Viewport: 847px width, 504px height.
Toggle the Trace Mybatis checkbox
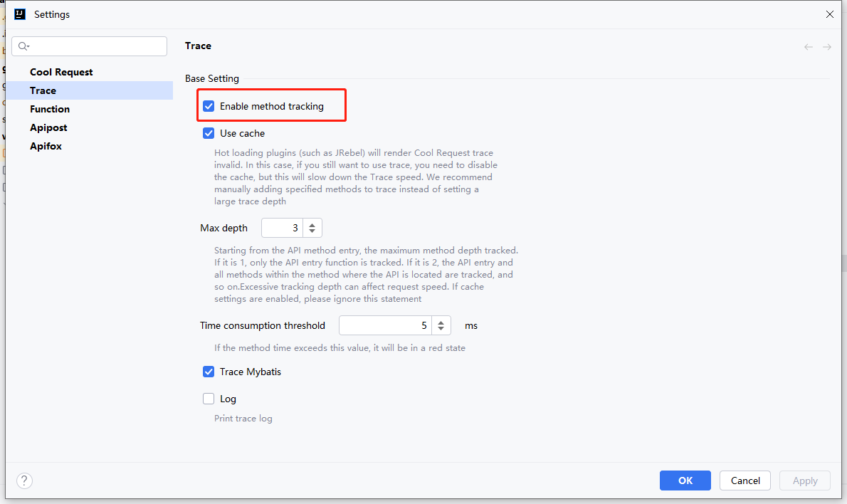(209, 372)
